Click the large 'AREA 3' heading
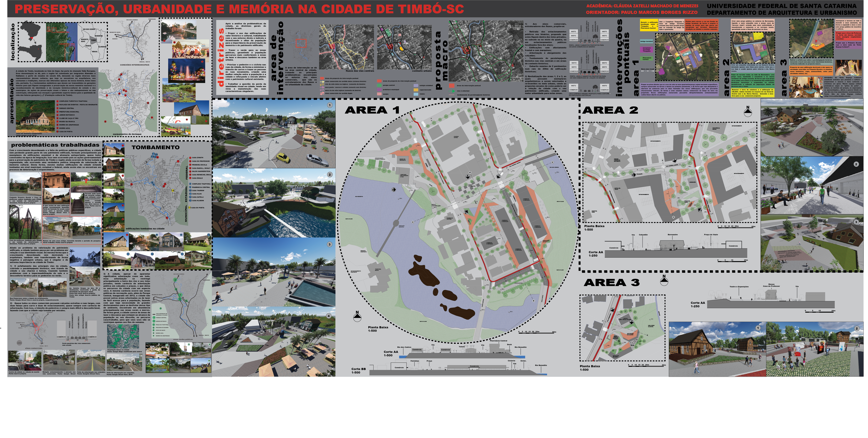868x438 pixels. [612, 282]
